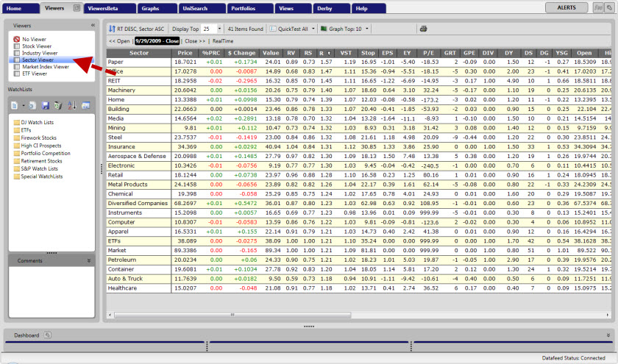Open the Retirement Stocks watchlist folder
This screenshot has height=364, width=618.
[43, 160]
